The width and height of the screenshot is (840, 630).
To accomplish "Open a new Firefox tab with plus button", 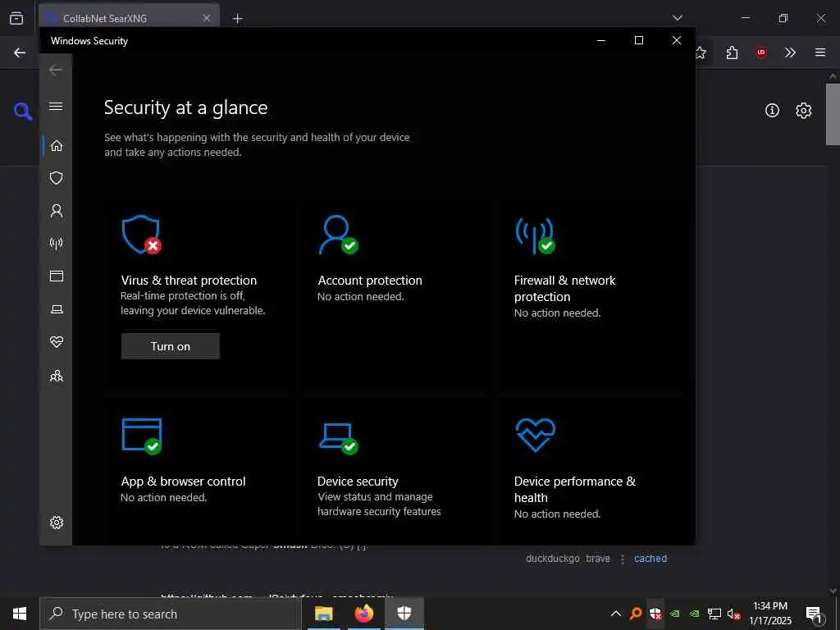I will click(237, 19).
